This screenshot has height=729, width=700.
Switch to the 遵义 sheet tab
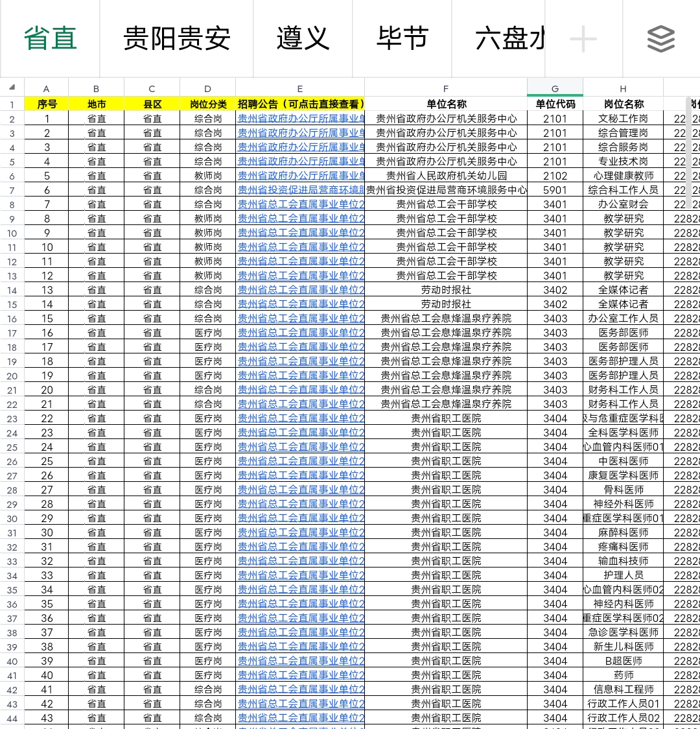pyautogui.click(x=303, y=38)
